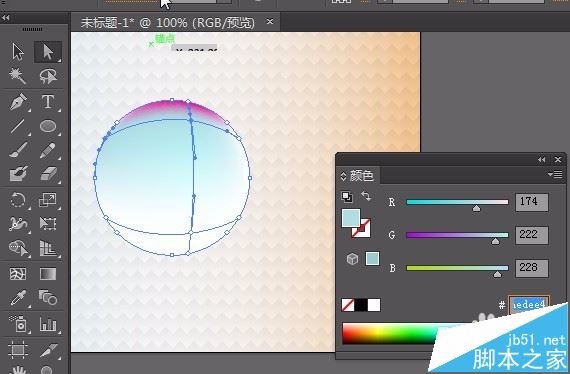Click the hex color code field
The height and width of the screenshot is (374, 570).
point(529,305)
